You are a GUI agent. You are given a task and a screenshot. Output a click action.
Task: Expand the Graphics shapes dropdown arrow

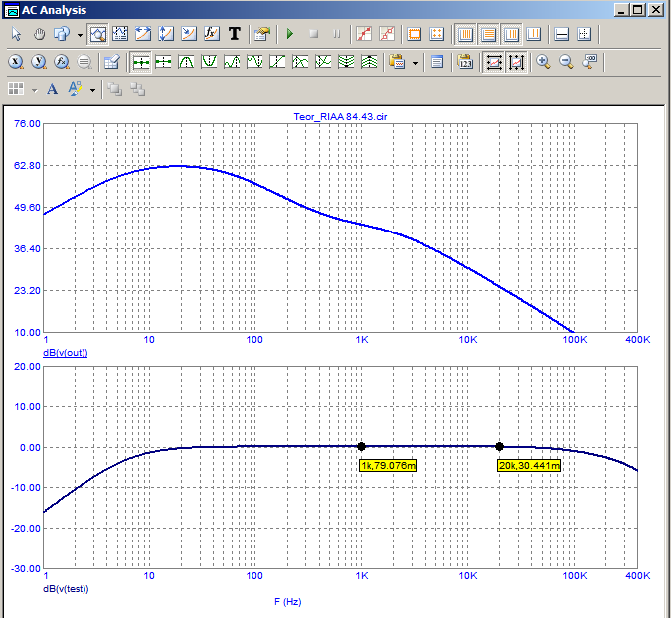[80, 34]
